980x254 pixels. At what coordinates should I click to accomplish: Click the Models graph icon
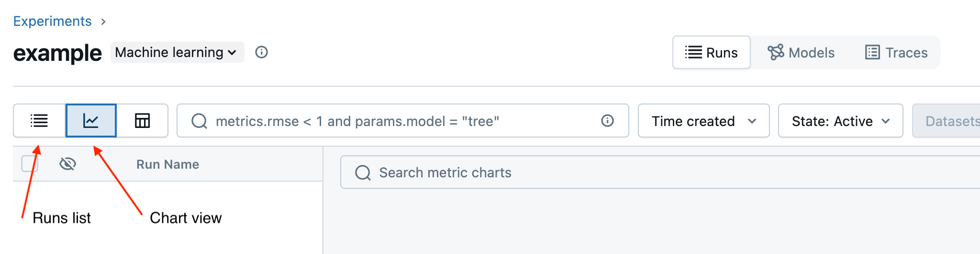(776, 52)
